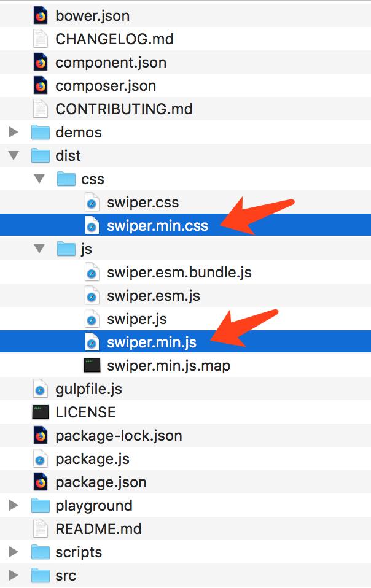This screenshot has width=371, height=588.
Task: Click the composer.json file icon
Action: 41,86
